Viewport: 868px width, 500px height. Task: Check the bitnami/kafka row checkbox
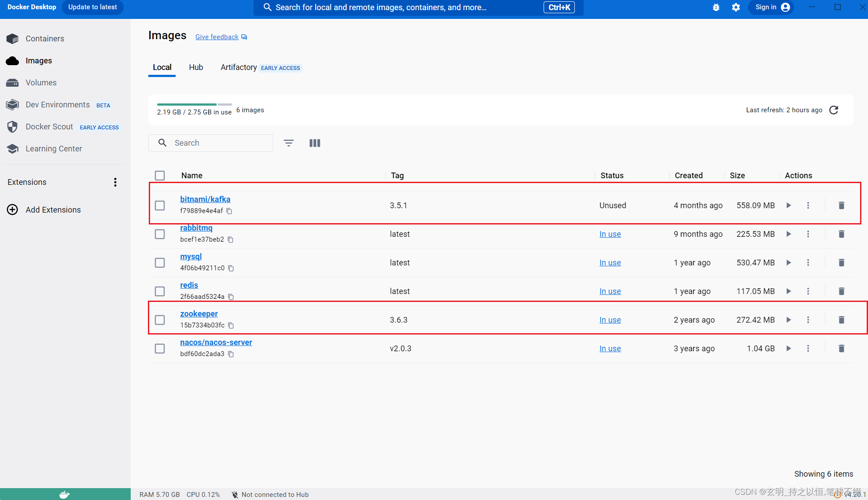(160, 205)
